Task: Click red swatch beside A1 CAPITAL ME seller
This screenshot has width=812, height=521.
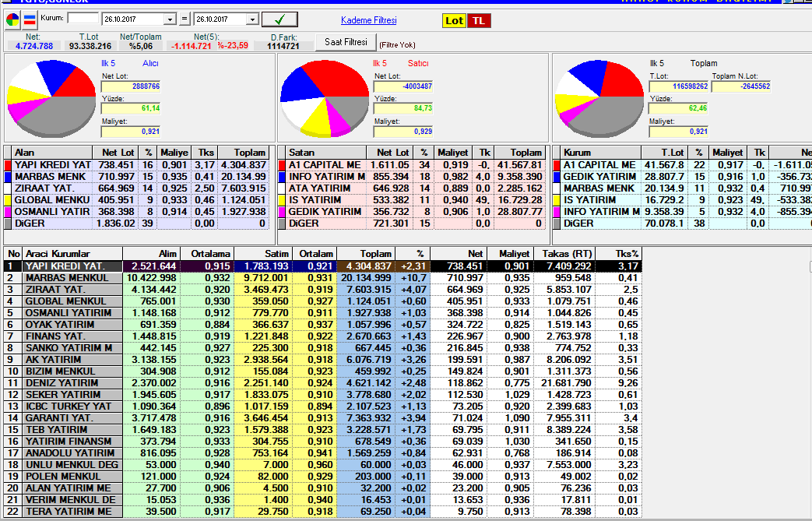Action: [283, 165]
